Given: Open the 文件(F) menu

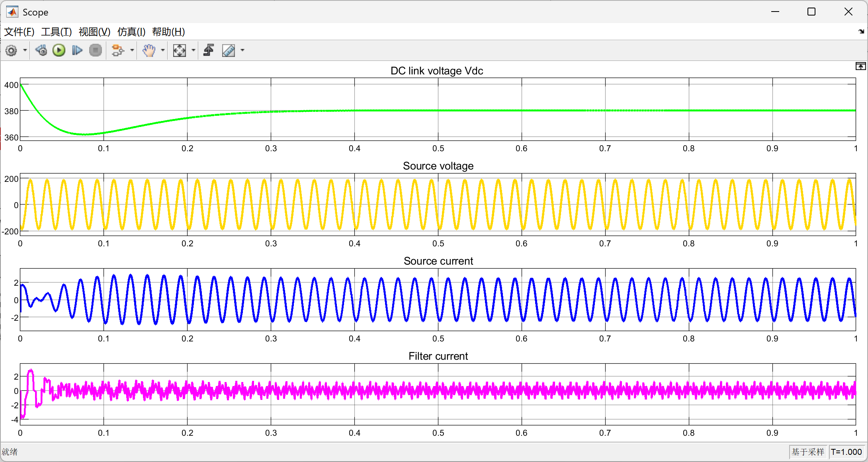Looking at the screenshot, I should 19,32.
